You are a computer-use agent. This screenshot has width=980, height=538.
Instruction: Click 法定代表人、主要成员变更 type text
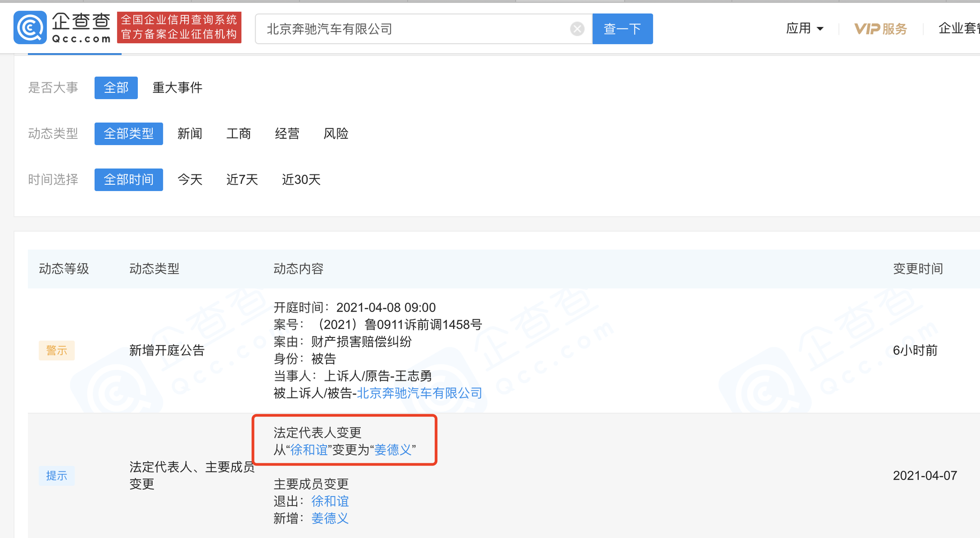click(x=192, y=475)
